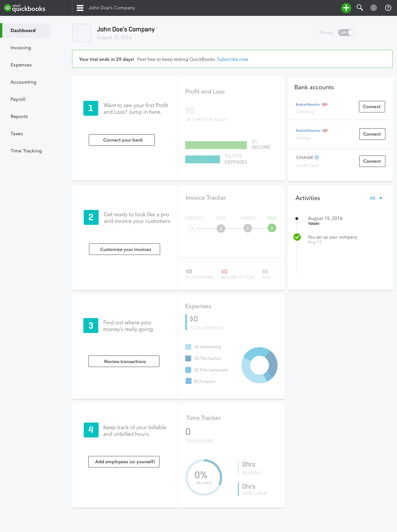This screenshot has height=532, width=397.
Task: Click the Pumpkin expense color swatch
Action: coord(189,381)
